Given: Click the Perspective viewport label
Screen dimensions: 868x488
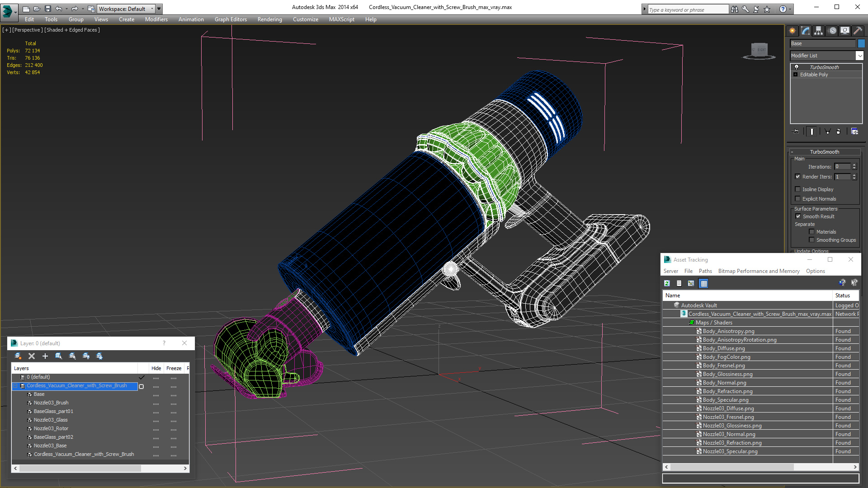Looking at the screenshot, I should click(28, 30).
